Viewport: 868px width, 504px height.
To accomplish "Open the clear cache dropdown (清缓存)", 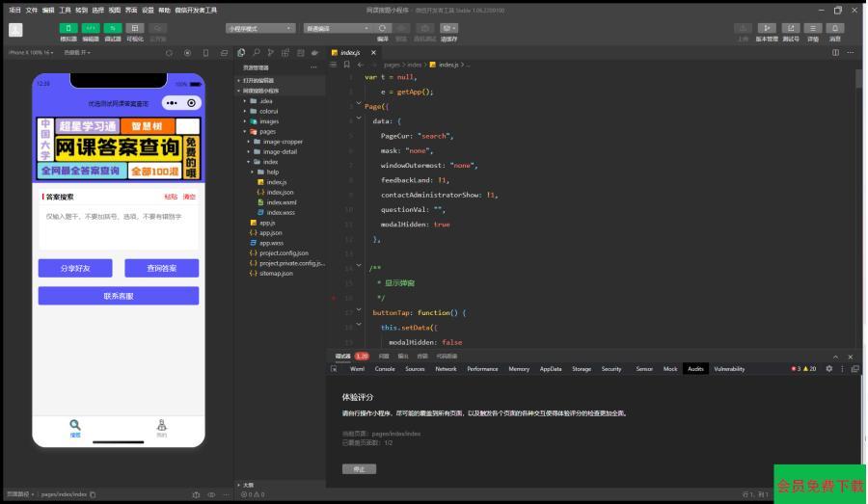I will tap(448, 28).
